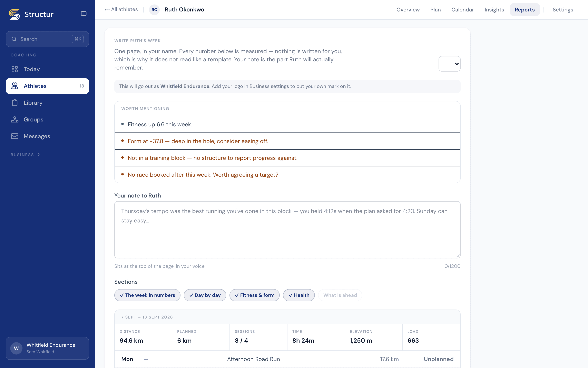Switch to the Plan tab

click(x=435, y=10)
